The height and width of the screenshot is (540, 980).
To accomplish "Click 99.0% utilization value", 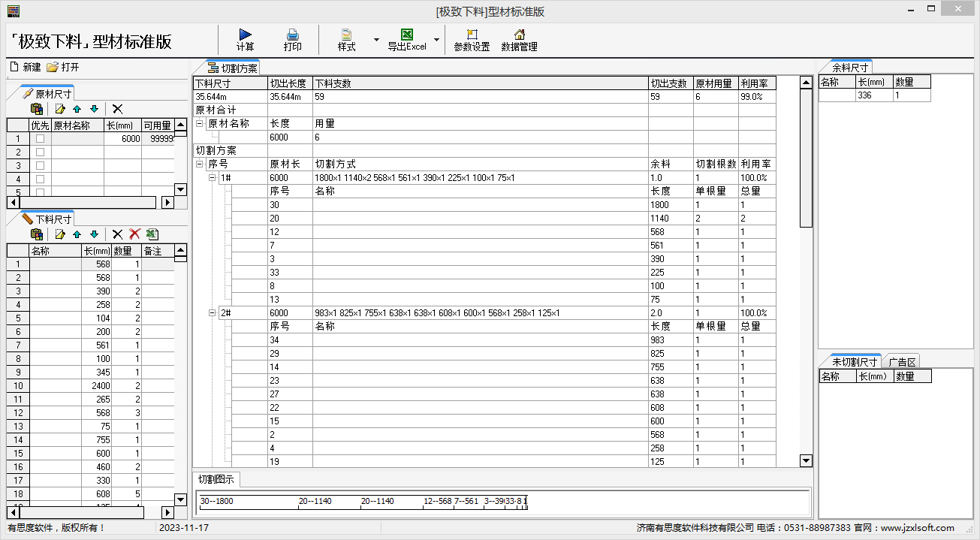I will [758, 97].
